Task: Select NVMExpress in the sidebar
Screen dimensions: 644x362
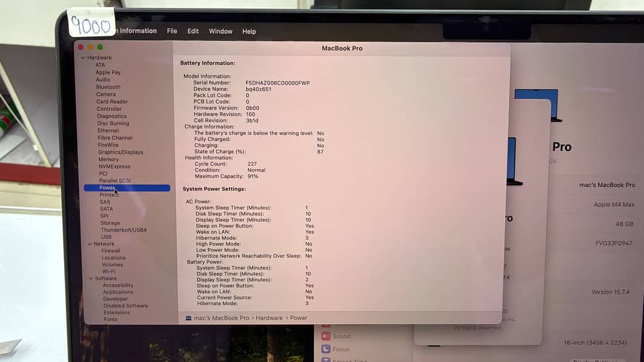Action: click(x=114, y=167)
